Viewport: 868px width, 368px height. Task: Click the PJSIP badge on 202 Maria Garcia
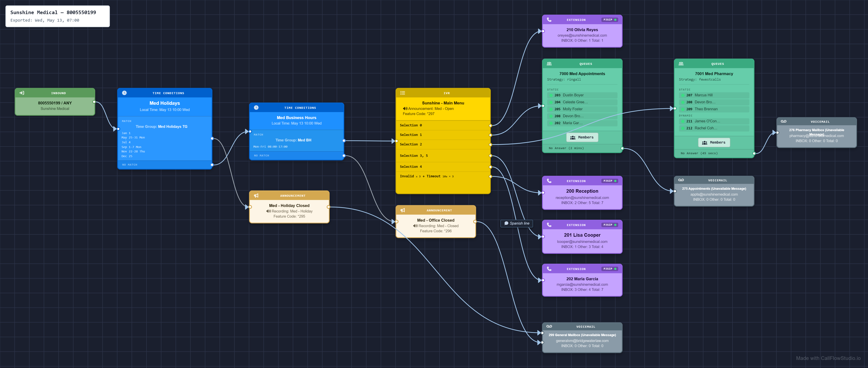click(610, 269)
